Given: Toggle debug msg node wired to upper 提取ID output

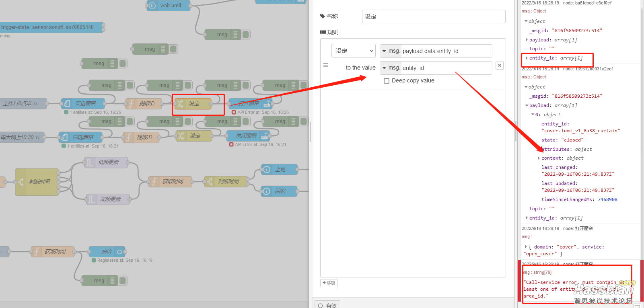Looking at the screenshot, I should 188,85.
